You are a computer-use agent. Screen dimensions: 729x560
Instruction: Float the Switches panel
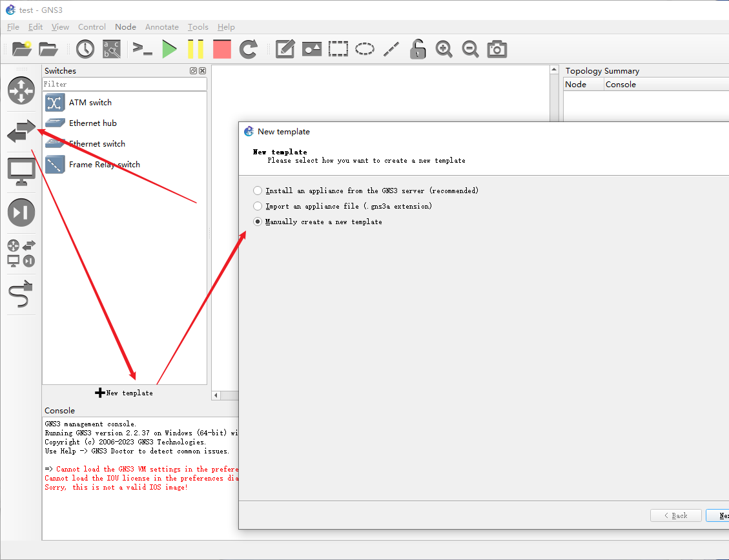coord(194,70)
